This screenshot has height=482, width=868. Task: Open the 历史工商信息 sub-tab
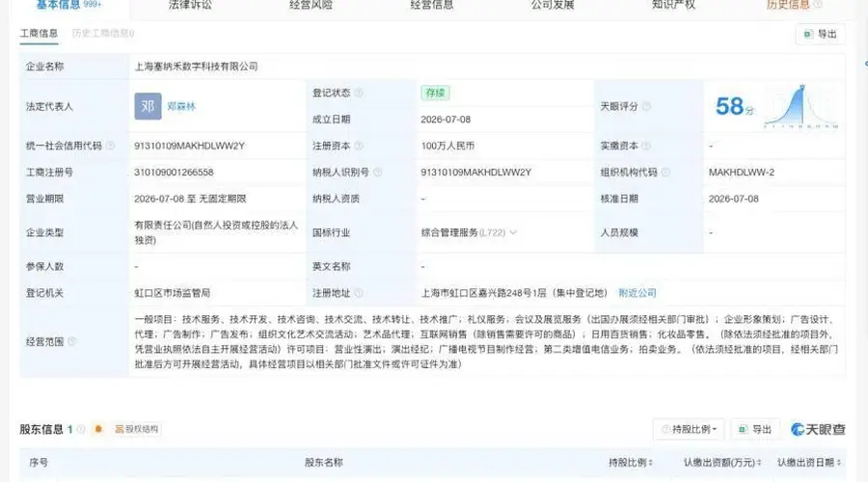tap(103, 33)
